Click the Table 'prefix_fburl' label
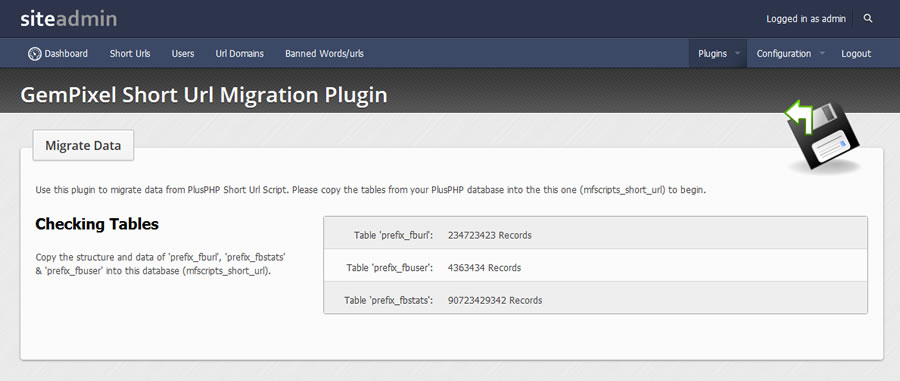This screenshot has height=381, width=900. coord(393,235)
